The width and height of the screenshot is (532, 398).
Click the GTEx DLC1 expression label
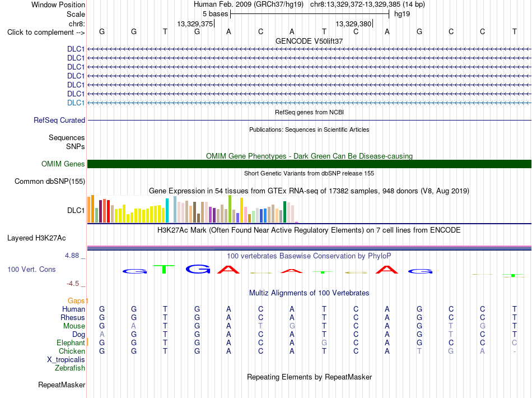click(76, 211)
